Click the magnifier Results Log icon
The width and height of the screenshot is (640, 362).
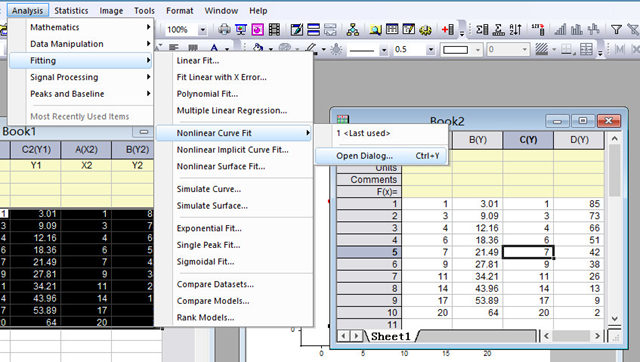376,29
